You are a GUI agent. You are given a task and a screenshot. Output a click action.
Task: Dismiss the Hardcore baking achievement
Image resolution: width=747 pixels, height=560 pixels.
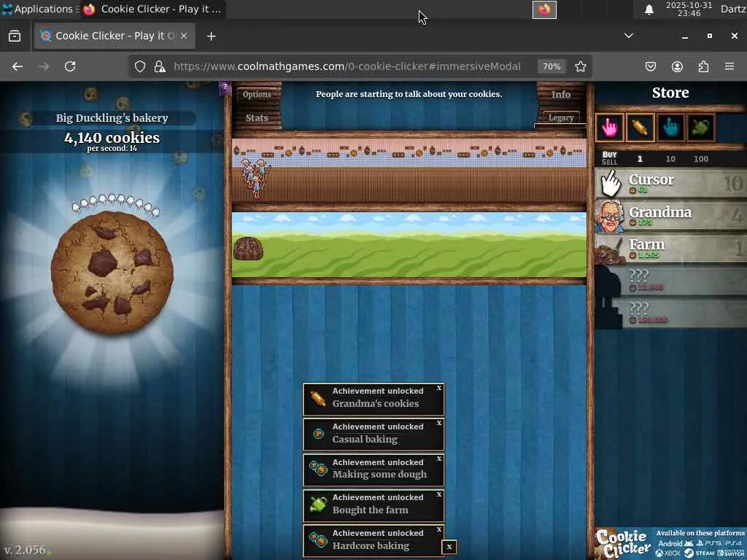pos(438,529)
